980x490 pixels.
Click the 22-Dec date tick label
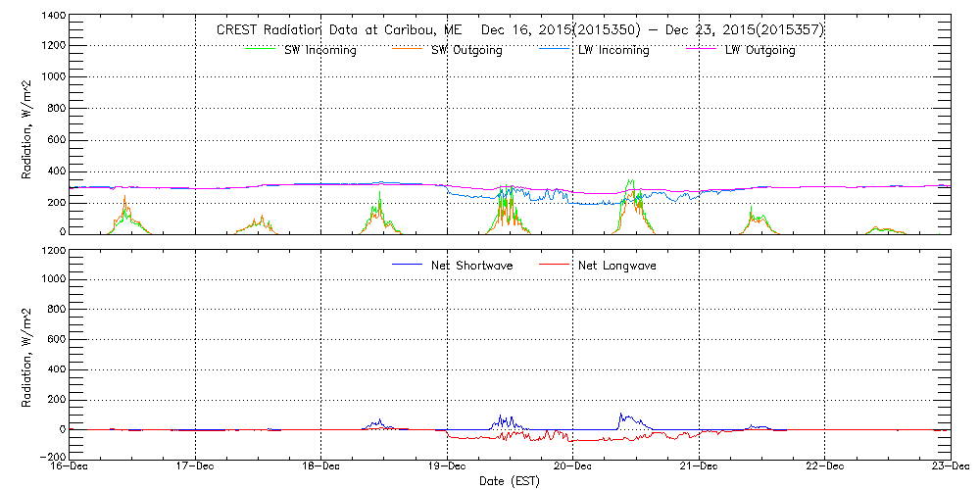coord(824,466)
